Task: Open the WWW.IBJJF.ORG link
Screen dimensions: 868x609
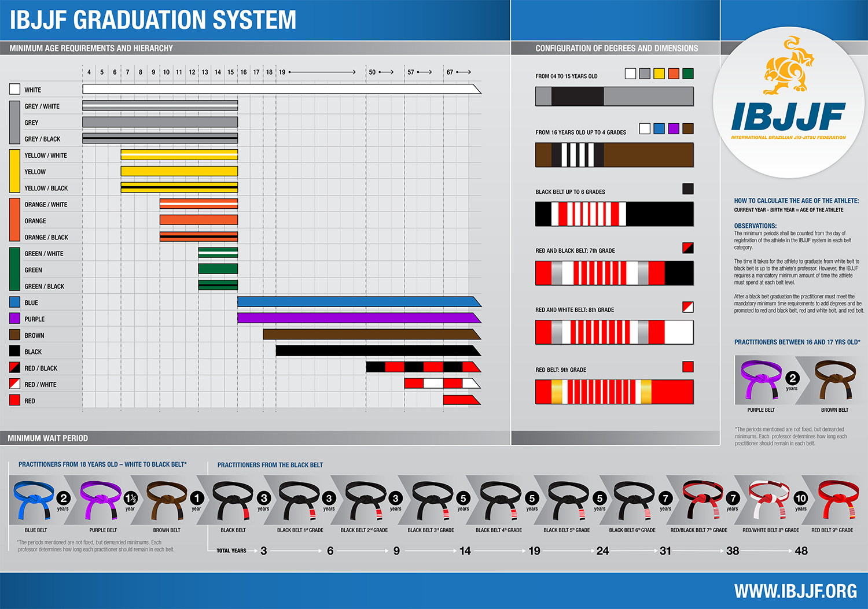Action: pyautogui.click(x=796, y=591)
